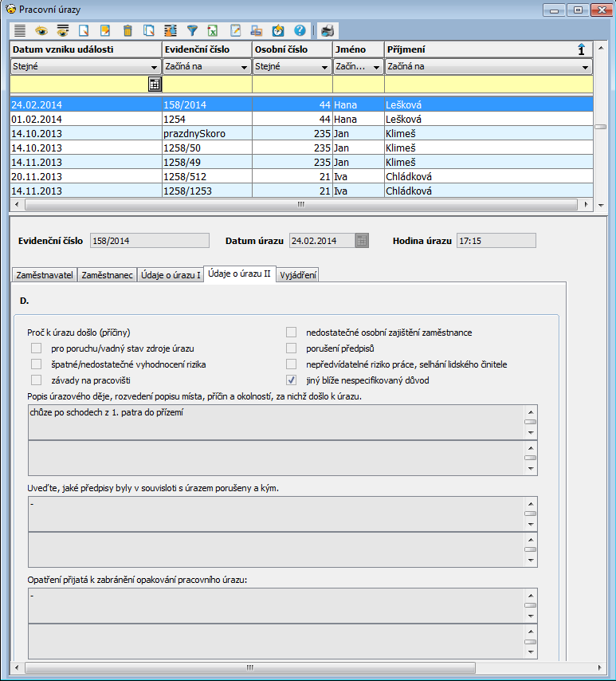Viewport: 616px width, 681px height.
Task: Click the copy record icon
Action: 148,31
